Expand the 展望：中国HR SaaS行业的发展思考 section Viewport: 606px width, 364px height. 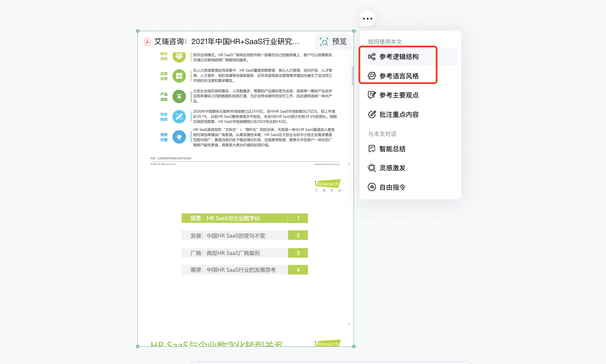[244, 270]
